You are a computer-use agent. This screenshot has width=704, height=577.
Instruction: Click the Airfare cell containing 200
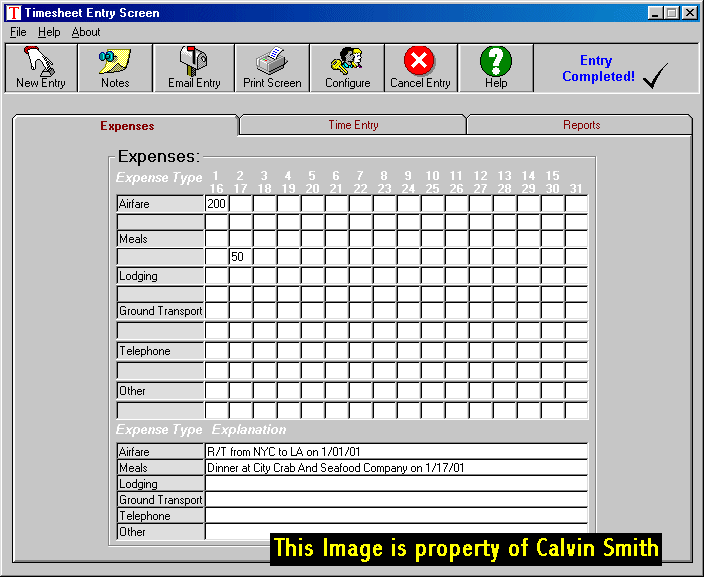point(216,204)
